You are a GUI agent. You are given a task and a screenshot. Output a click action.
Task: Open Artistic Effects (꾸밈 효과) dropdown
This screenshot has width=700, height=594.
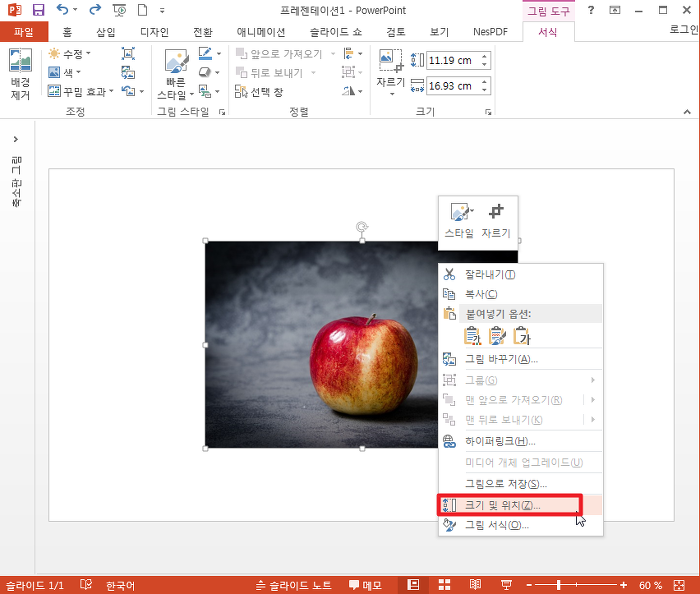81,91
